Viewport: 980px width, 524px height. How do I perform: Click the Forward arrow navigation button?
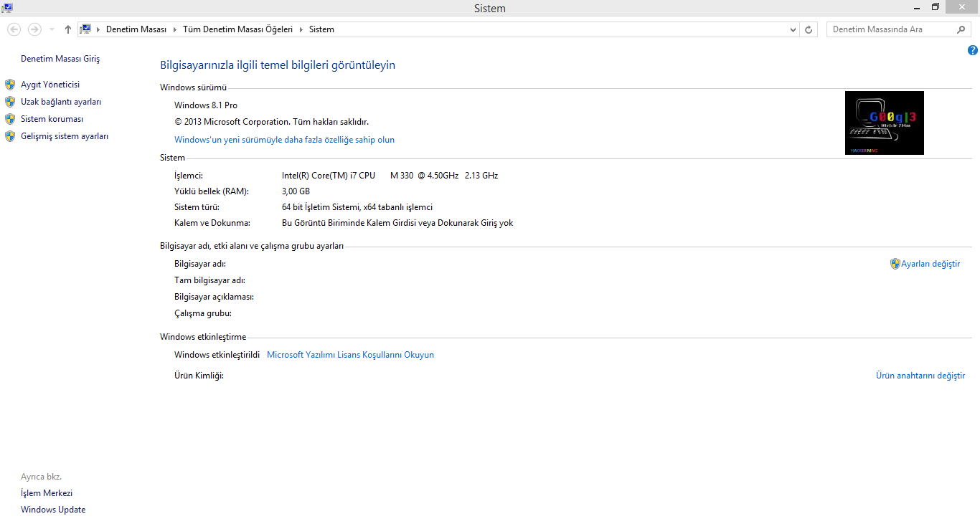[x=34, y=29]
